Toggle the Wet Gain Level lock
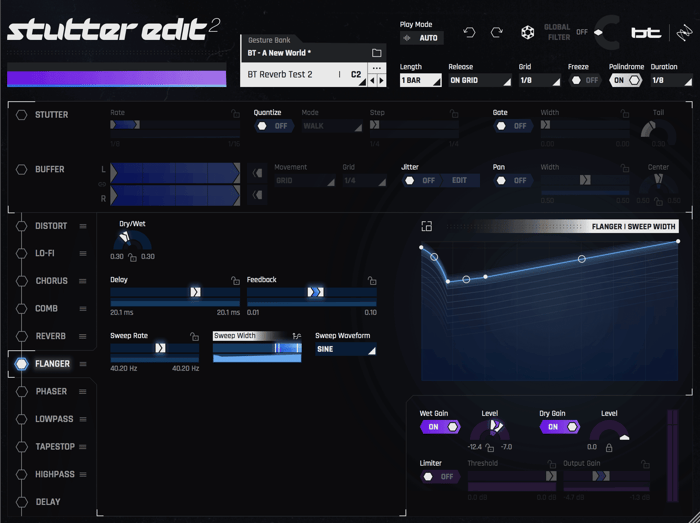Screen dimensions: 700x523 [490, 447]
